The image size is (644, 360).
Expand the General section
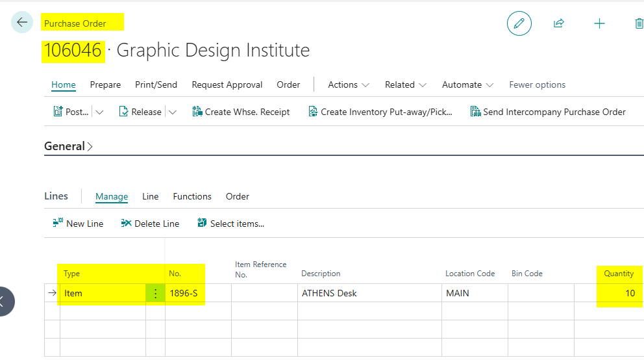click(68, 146)
